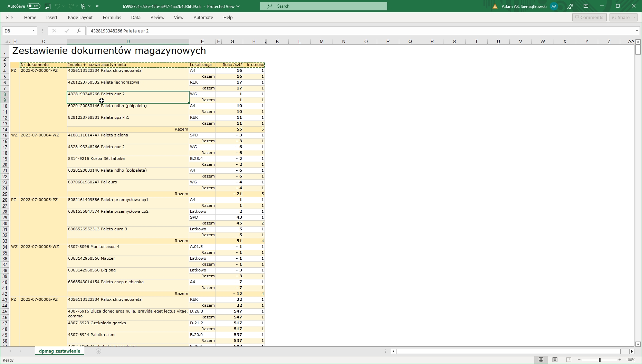The image size is (642, 364).
Task: Click the Comments button
Action: pos(589,17)
